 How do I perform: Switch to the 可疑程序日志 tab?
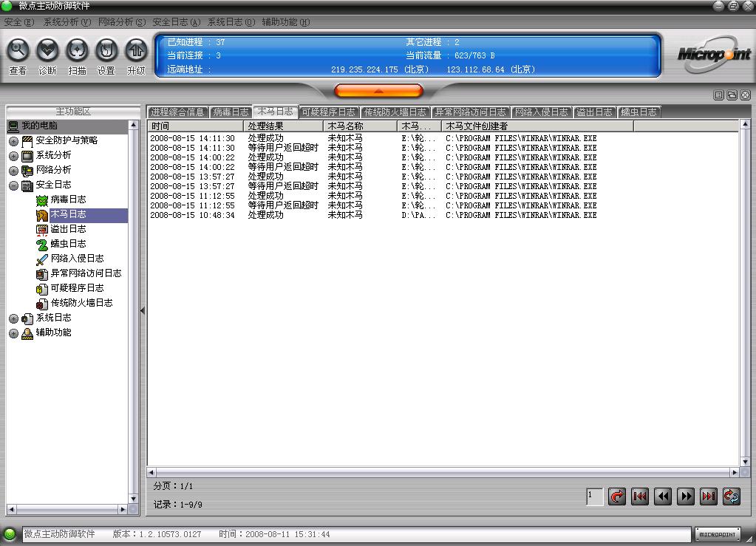329,112
